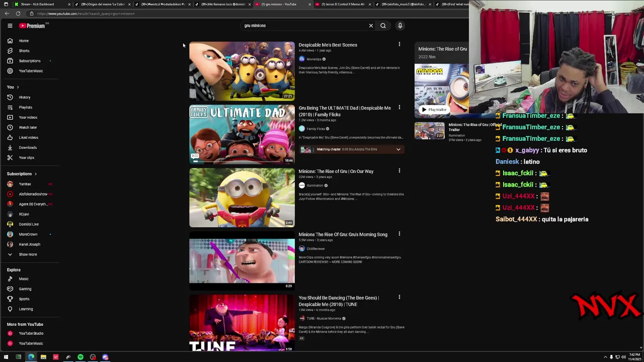Open 'Your videos' in the sidebar

29,117
